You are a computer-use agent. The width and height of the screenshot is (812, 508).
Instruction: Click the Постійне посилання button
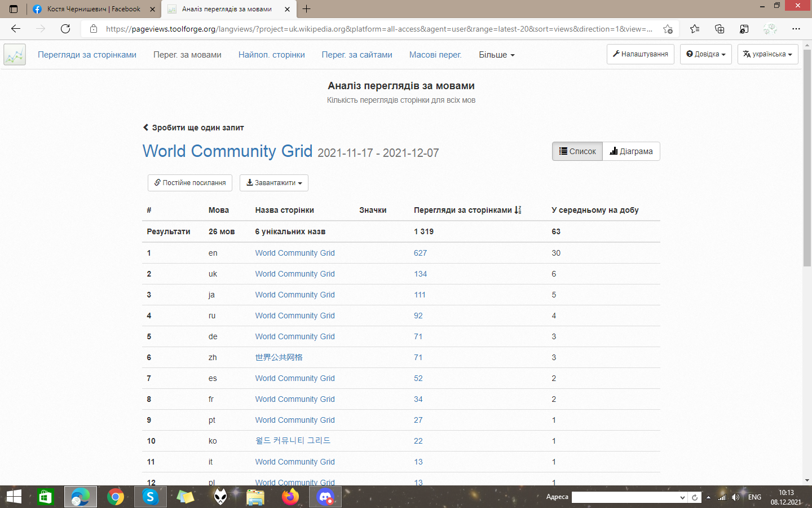(190, 183)
